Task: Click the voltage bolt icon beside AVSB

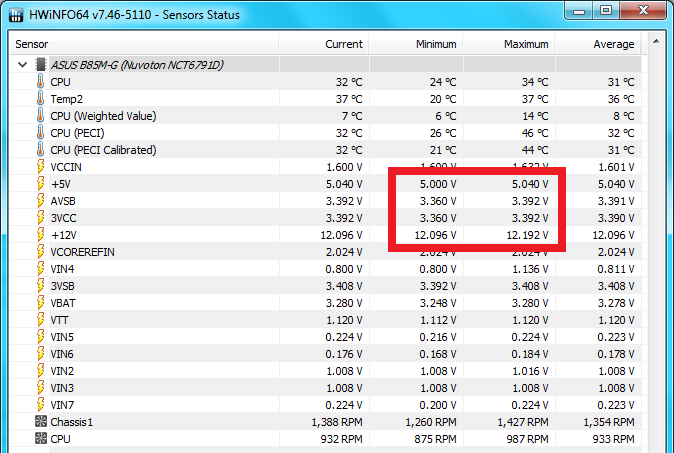Action: pos(40,201)
